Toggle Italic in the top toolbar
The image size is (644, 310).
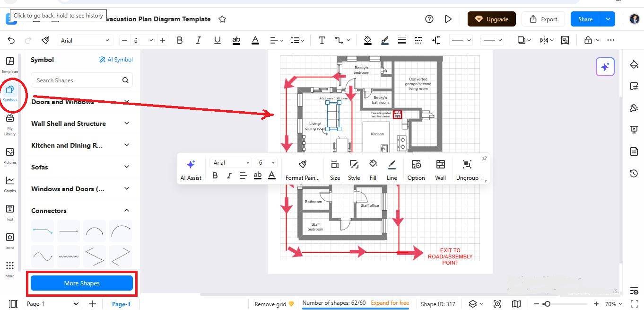tap(199, 40)
